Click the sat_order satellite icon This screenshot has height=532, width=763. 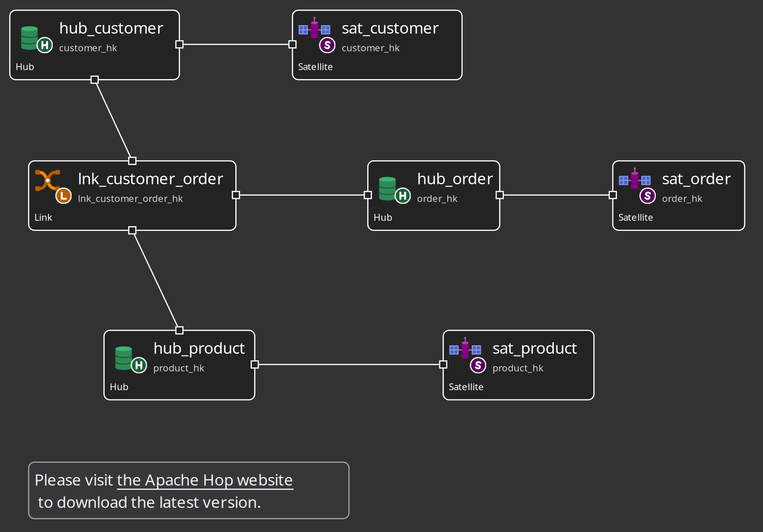click(x=637, y=185)
